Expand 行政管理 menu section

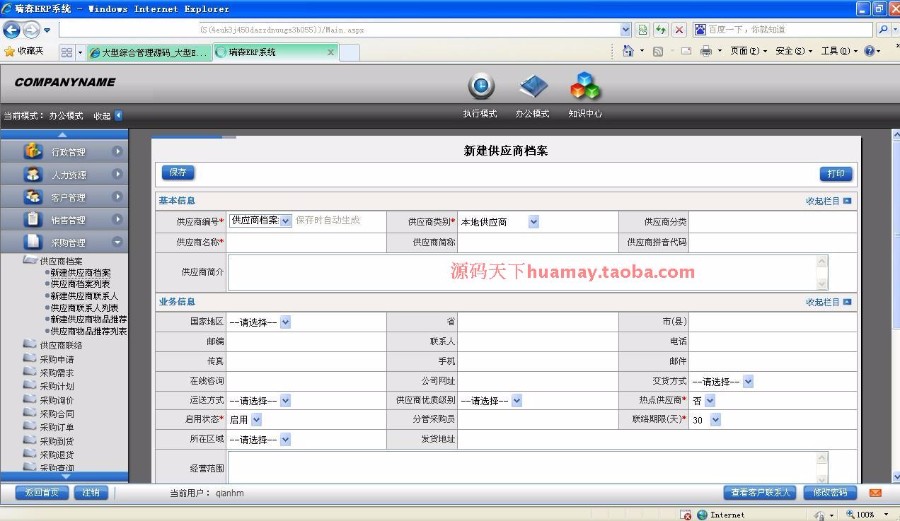tap(64, 151)
